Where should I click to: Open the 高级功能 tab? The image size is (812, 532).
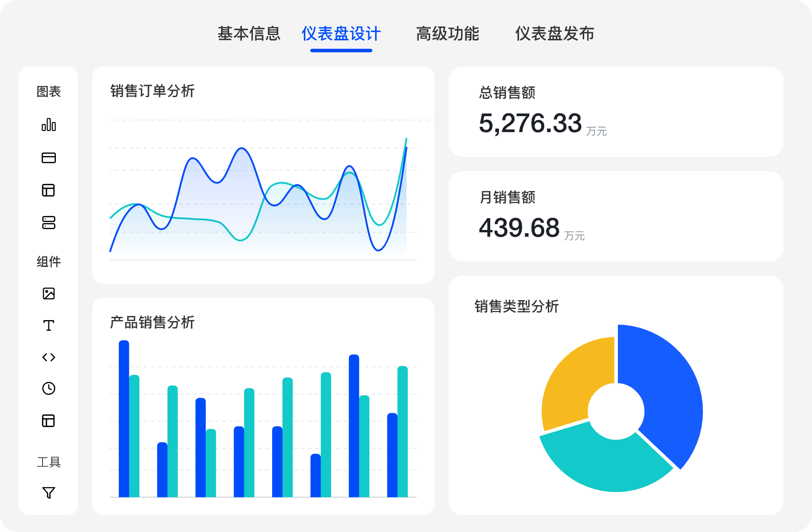447,34
